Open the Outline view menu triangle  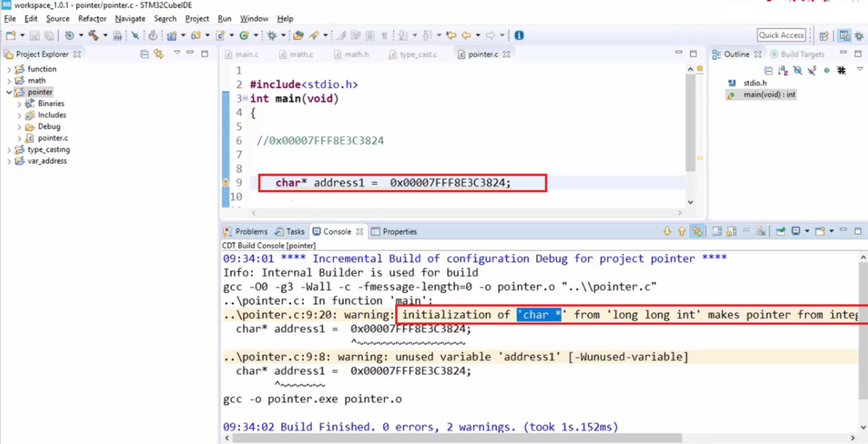pyautogui.click(x=860, y=69)
